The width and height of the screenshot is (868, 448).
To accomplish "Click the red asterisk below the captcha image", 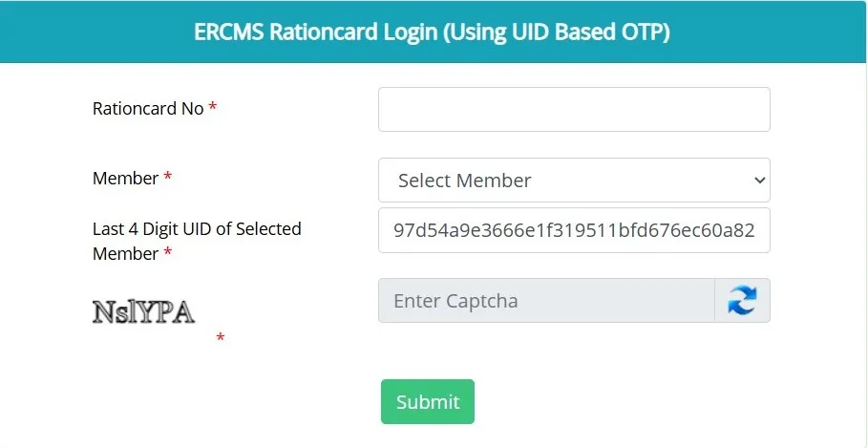I will point(221,338).
